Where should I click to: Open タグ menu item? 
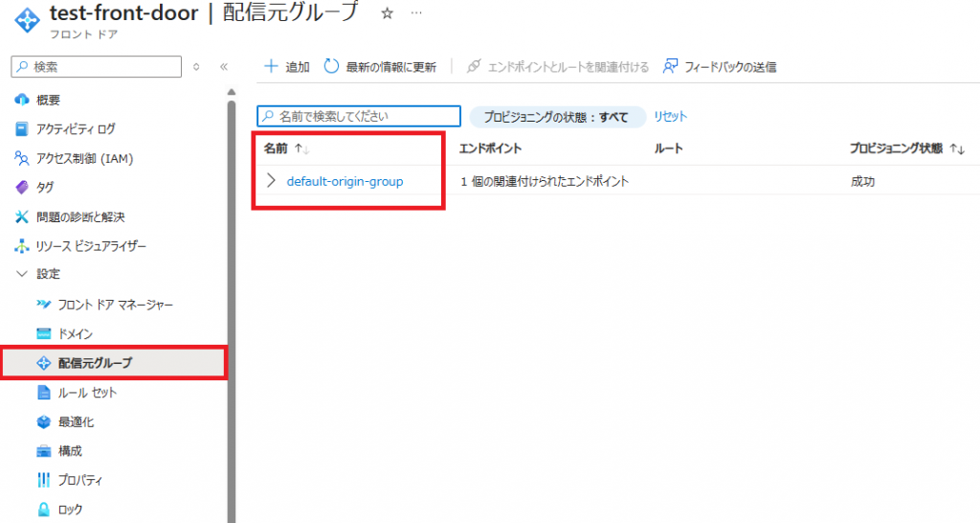tap(45, 187)
